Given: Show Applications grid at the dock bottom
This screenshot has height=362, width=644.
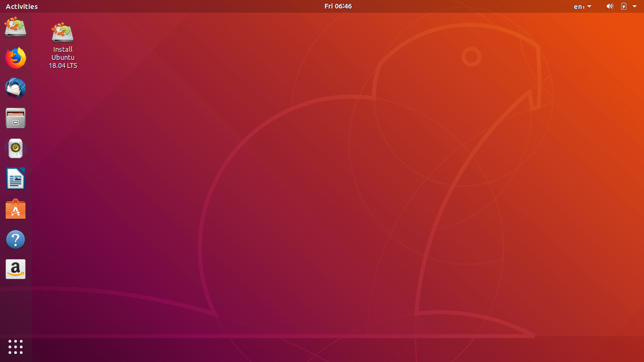Looking at the screenshot, I should (x=16, y=346).
